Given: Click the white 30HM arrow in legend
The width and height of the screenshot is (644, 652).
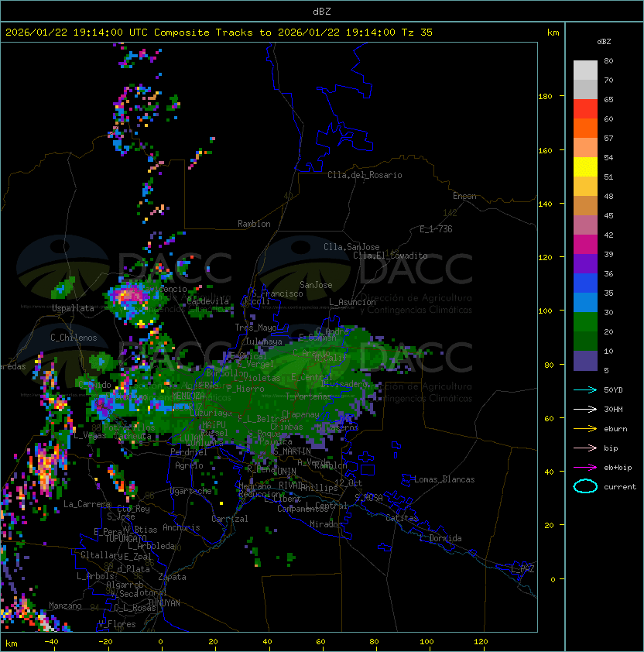Looking at the screenshot, I should [x=585, y=409].
